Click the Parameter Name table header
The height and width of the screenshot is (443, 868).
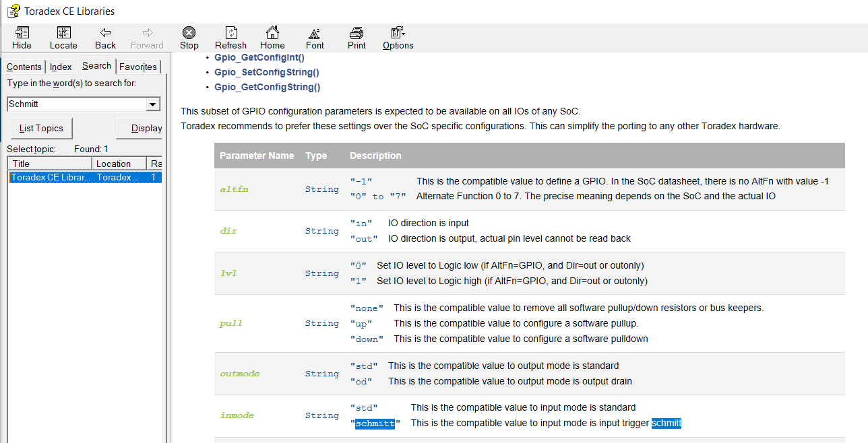point(257,156)
